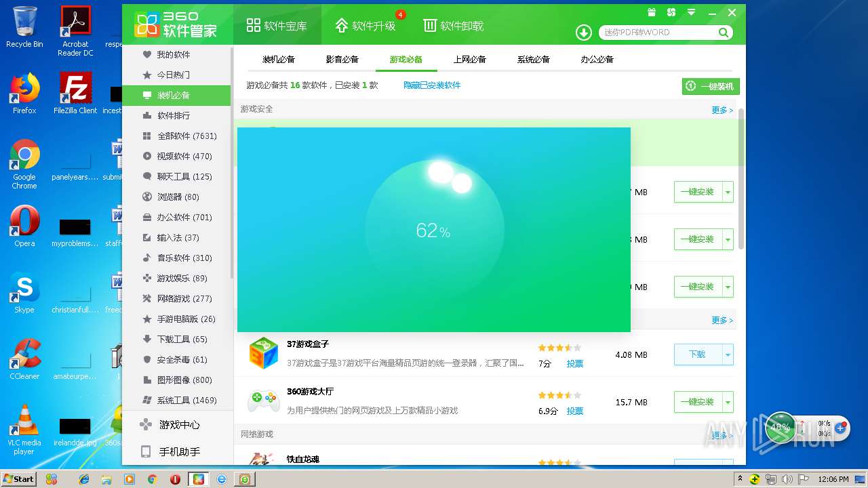Open 下载工具 (65) category
Image resolution: width=868 pixels, height=488 pixels.
176,339
